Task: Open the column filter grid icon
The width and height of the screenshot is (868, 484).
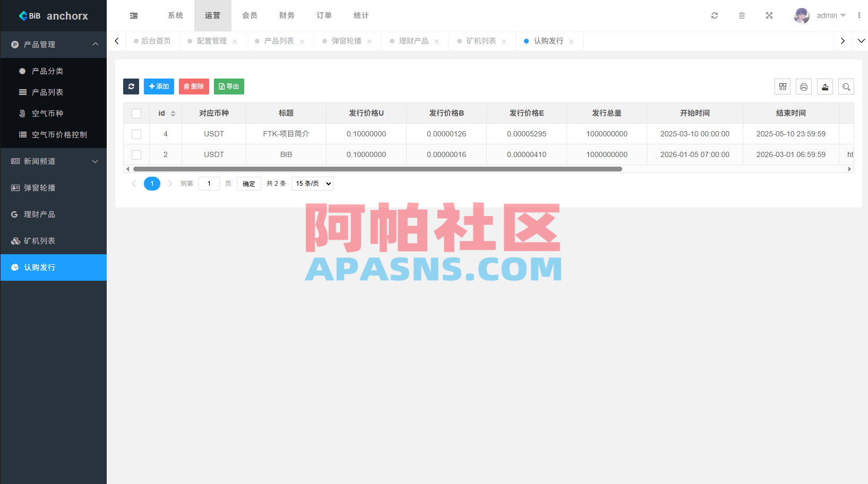Action: click(x=783, y=87)
